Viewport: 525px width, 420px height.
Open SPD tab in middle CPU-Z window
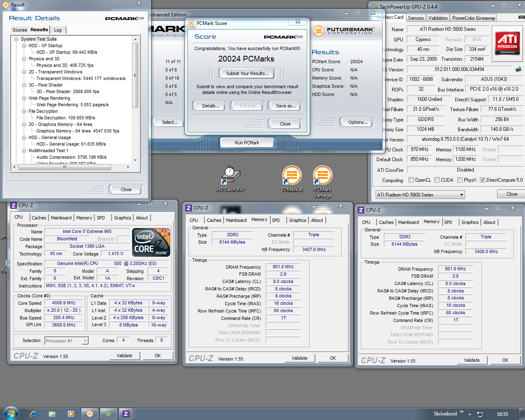(276, 220)
